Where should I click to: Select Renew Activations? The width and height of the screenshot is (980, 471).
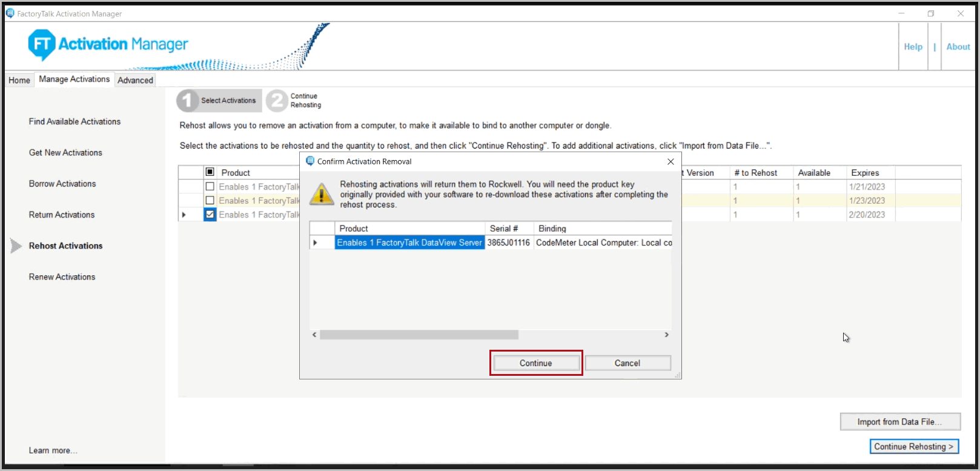[x=62, y=277]
